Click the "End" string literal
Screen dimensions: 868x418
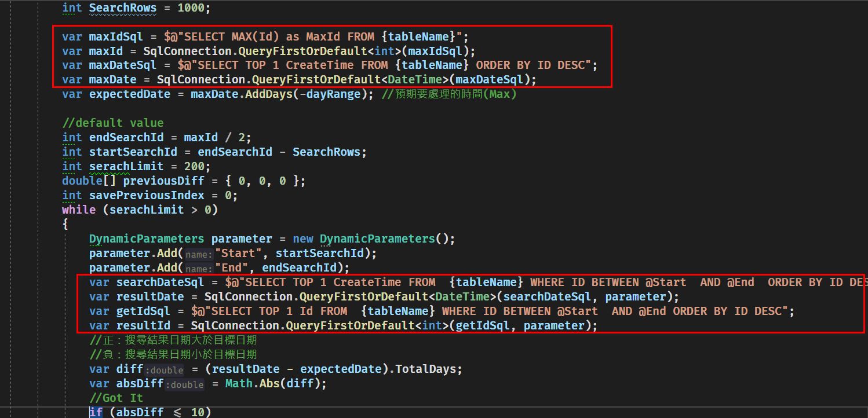click(232, 267)
